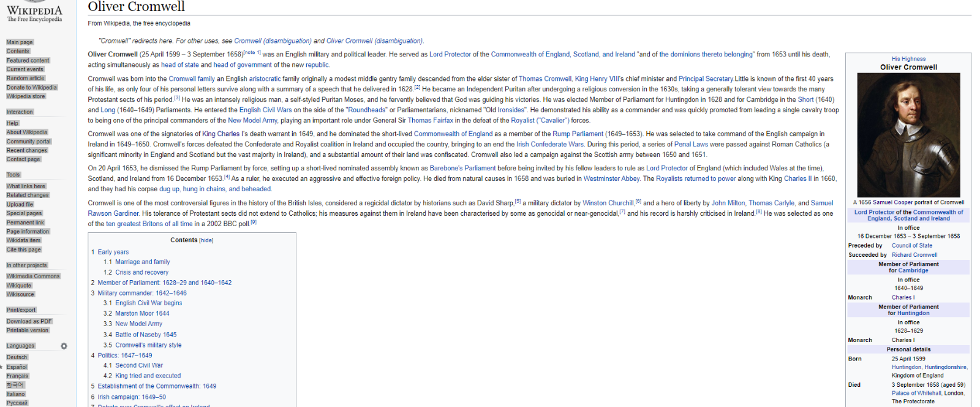Go to Main page in sidebar
The image size is (980, 407).
20,42
